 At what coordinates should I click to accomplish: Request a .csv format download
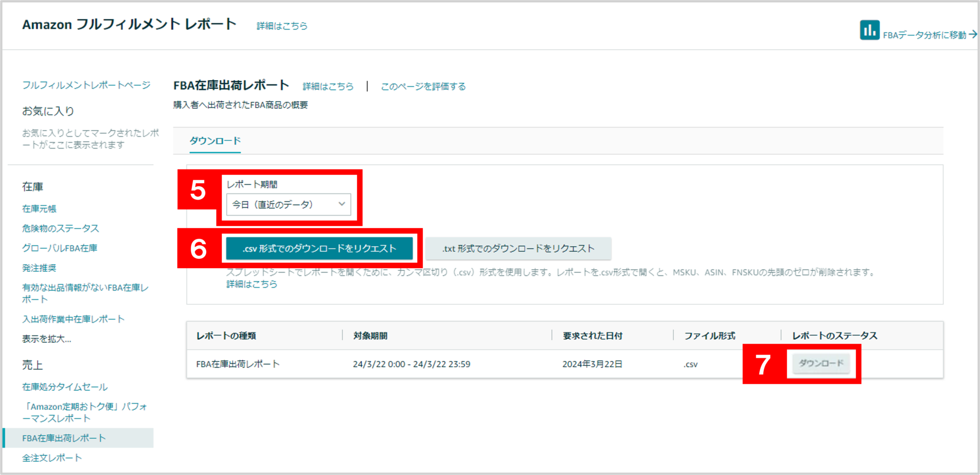(320, 249)
